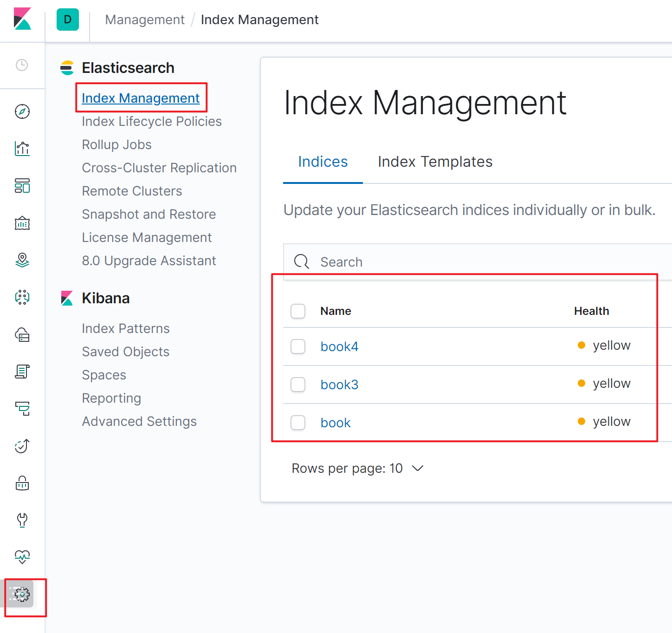The width and height of the screenshot is (672, 633).
Task: Open Rollup Jobs link
Action: [116, 144]
